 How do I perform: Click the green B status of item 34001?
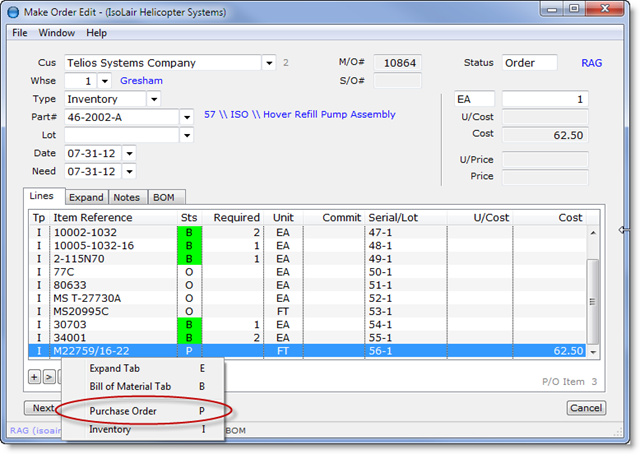click(x=189, y=338)
